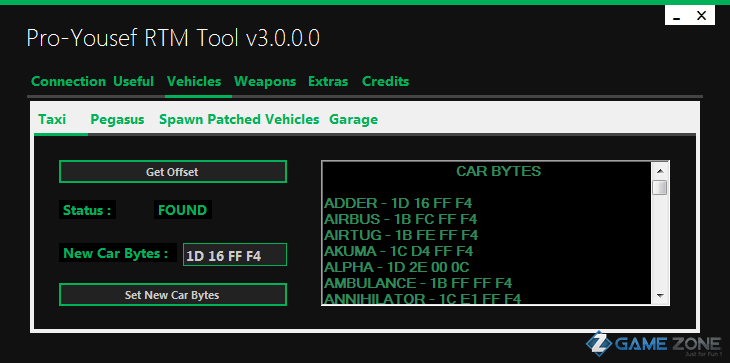The image size is (730, 363).
Task: Open the Weapons tab
Action: pyautogui.click(x=265, y=81)
